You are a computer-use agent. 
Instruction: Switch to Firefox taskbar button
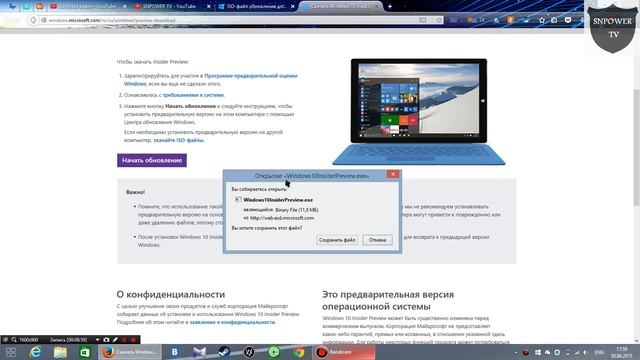click(130, 352)
